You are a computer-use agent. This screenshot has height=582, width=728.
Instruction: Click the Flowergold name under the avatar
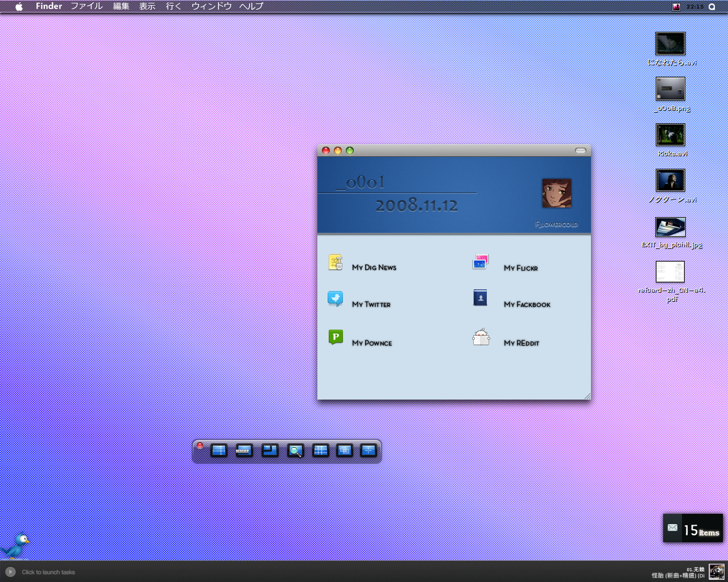556,224
